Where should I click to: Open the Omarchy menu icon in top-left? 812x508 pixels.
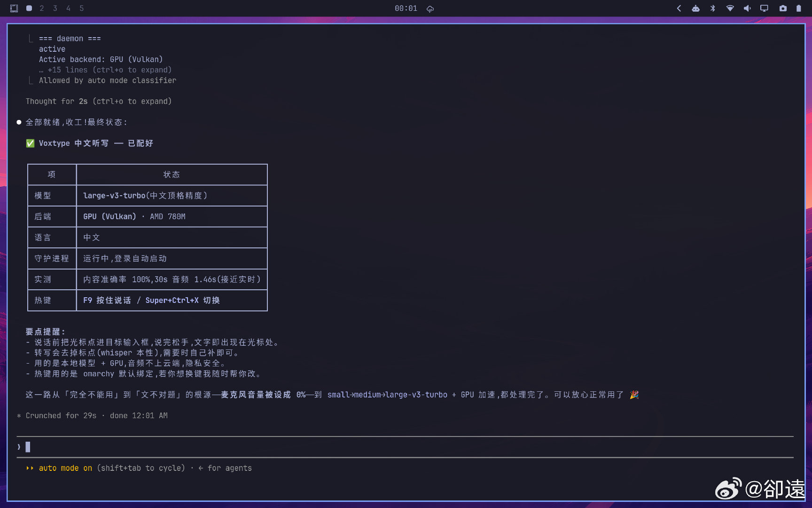(14, 8)
